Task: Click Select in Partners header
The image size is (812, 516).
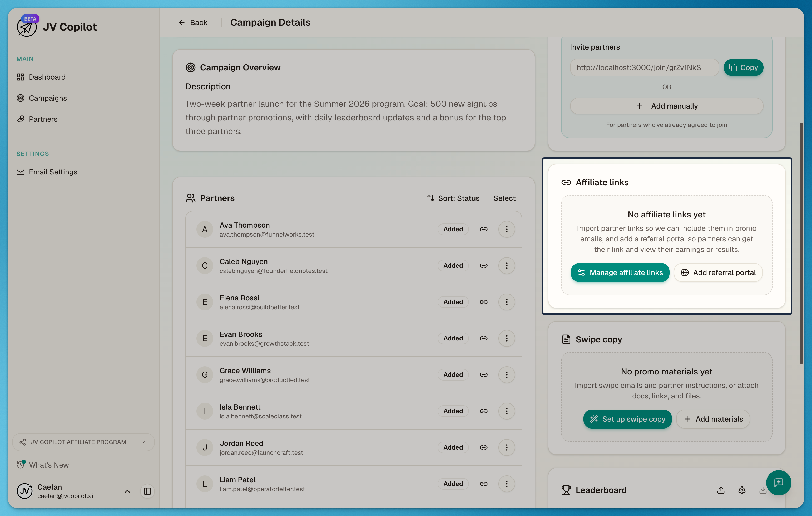Action: tap(504, 198)
